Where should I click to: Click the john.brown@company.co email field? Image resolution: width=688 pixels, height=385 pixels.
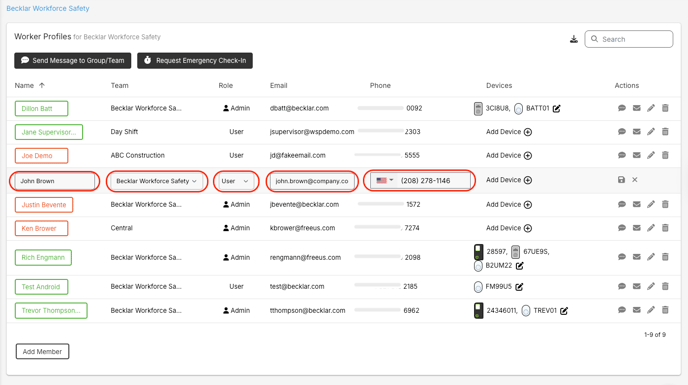pyautogui.click(x=312, y=181)
